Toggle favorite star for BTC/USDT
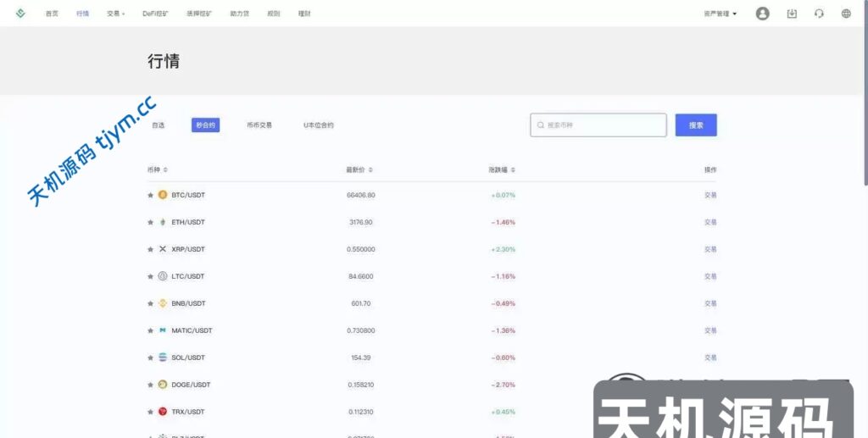Viewport: 868px width, 438px height. coord(151,195)
